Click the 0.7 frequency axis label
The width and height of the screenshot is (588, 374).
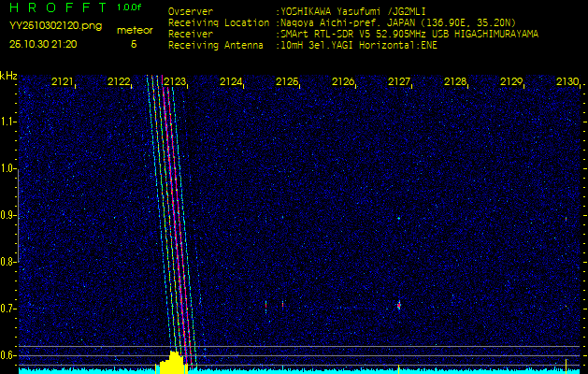point(8,309)
